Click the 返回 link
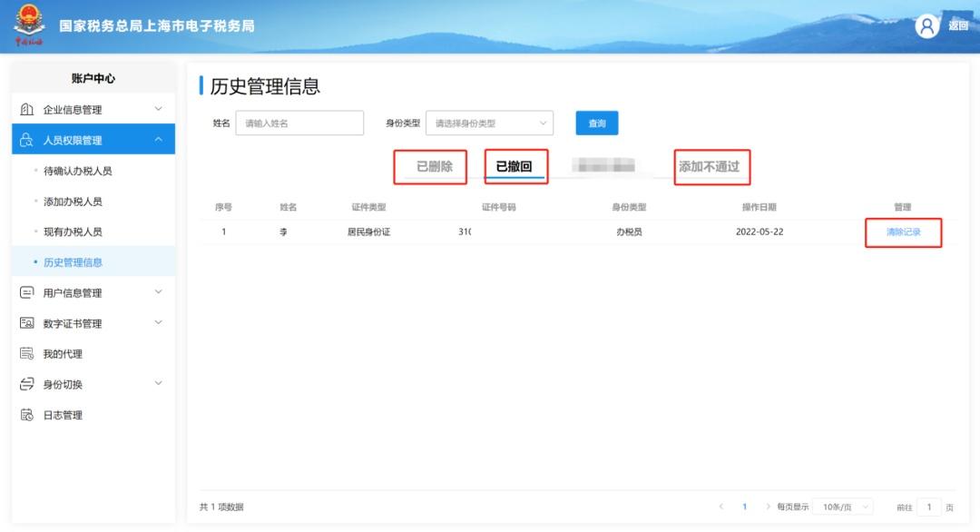Viewport: 980px width, 532px height. tap(958, 25)
